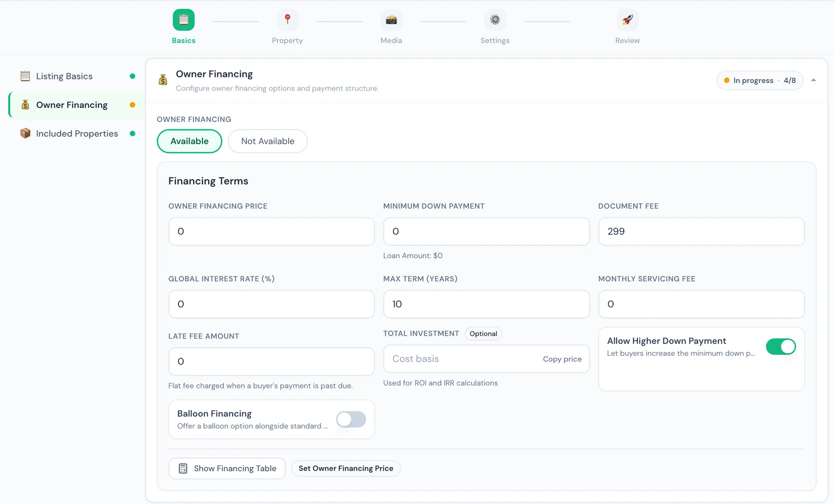Click green status dot next to Listing Basics
Image resolution: width=834 pixels, height=504 pixels.
(133, 76)
